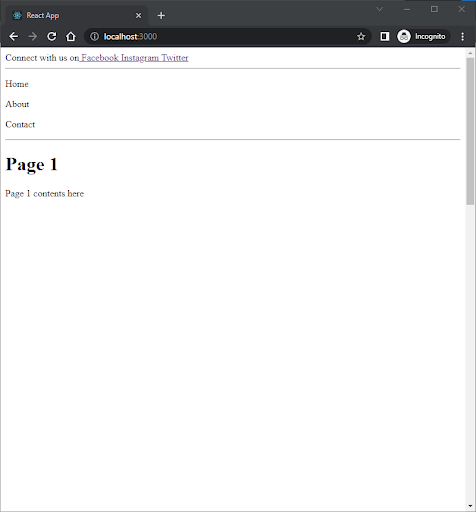Close the React App tab

click(139, 16)
